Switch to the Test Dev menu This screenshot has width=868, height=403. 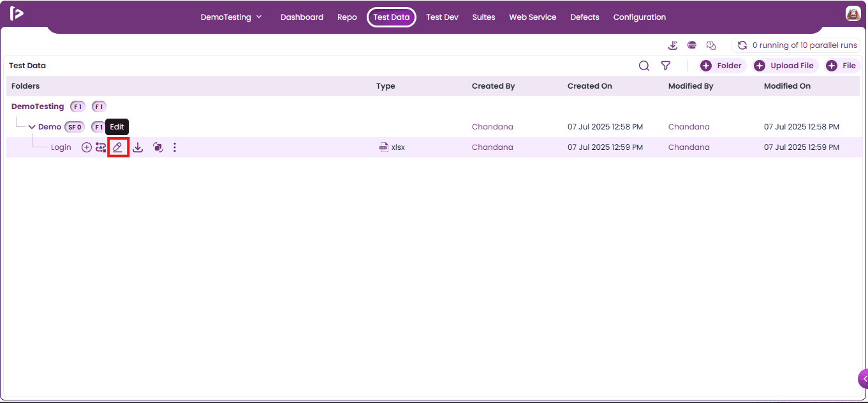(x=443, y=17)
